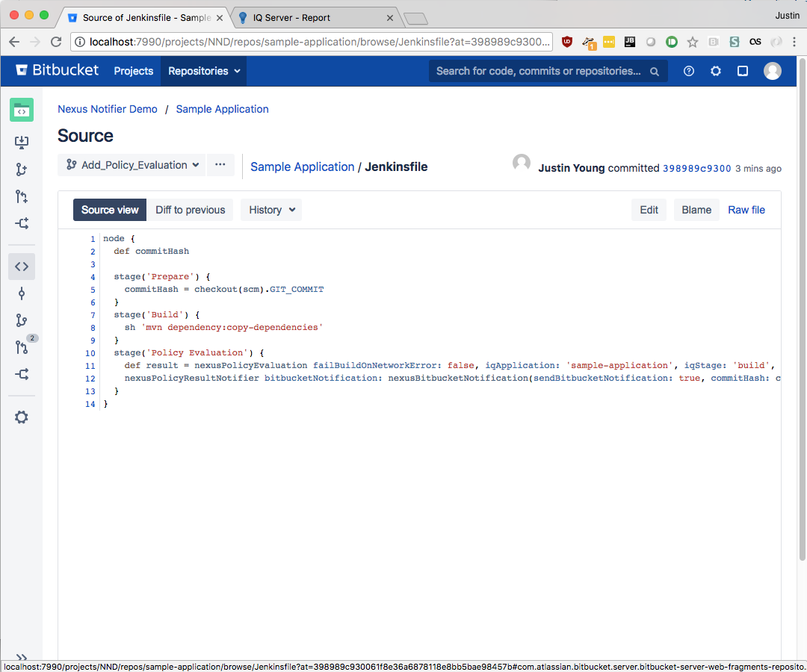Open your profile avatar menu

(771, 71)
